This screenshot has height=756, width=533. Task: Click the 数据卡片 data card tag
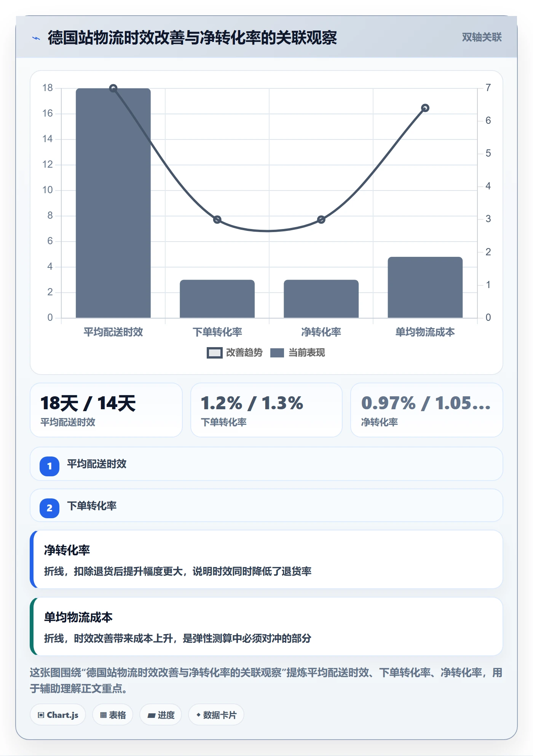tap(216, 715)
